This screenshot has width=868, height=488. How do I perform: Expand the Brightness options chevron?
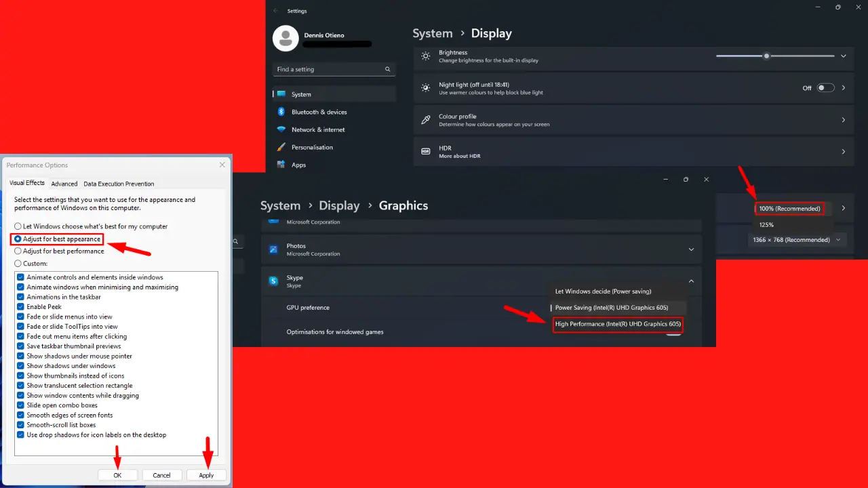click(844, 56)
